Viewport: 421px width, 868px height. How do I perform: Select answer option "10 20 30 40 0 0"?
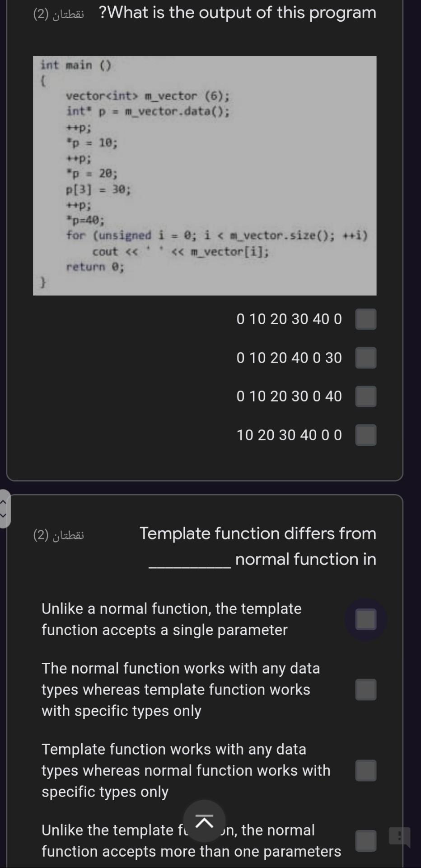366,435
